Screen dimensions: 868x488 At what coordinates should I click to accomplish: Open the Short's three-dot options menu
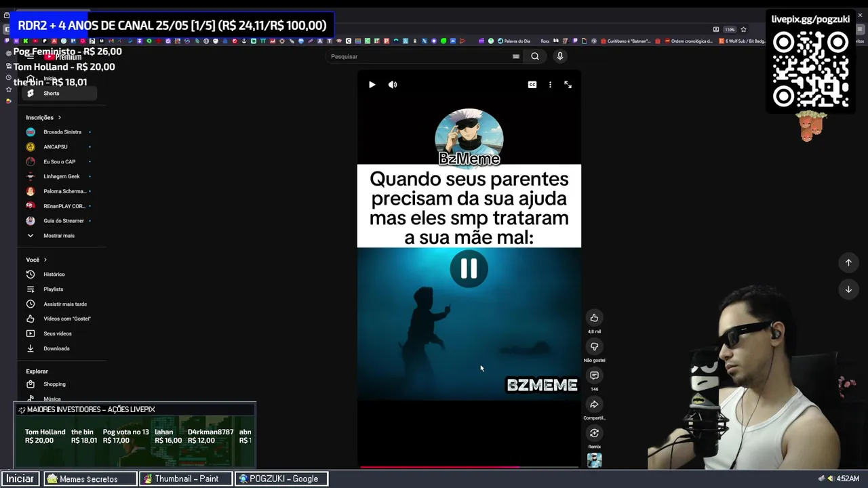click(x=550, y=85)
